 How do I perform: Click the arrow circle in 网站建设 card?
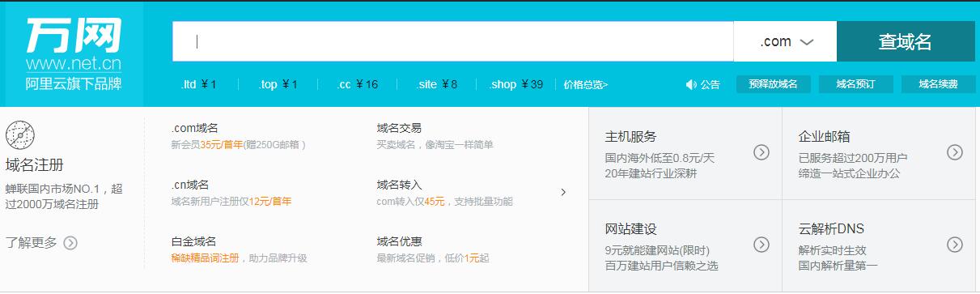[761, 244]
